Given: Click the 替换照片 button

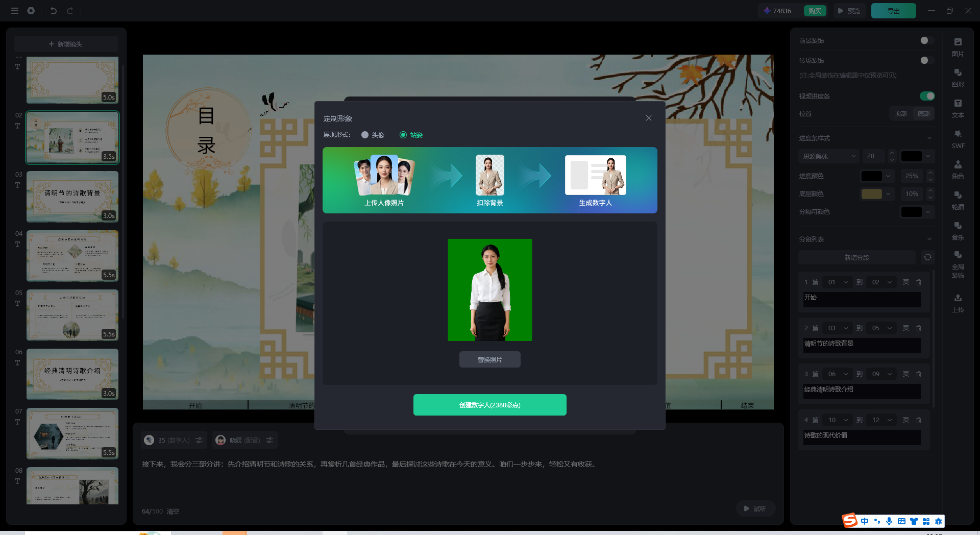Looking at the screenshot, I should coord(489,359).
